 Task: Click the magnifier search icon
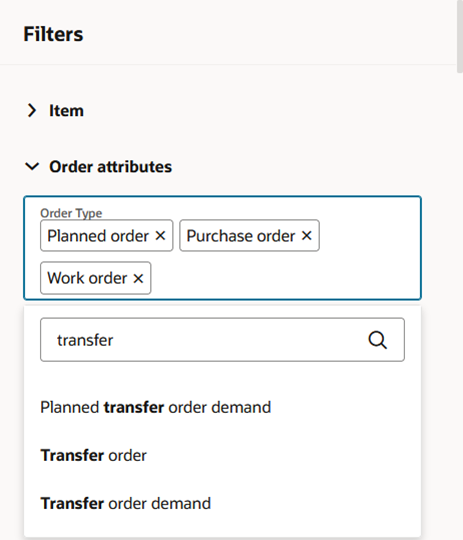(x=378, y=340)
